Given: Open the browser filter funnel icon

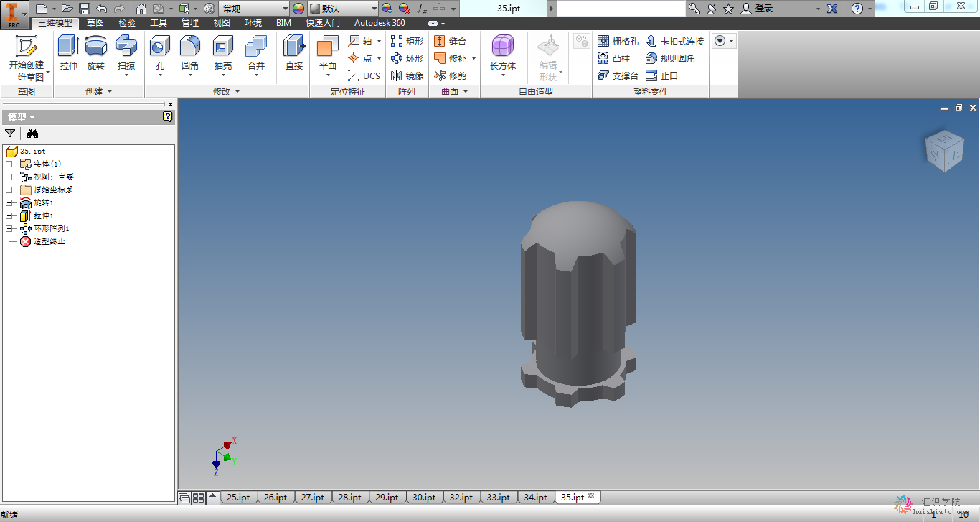Looking at the screenshot, I should coord(10,133).
